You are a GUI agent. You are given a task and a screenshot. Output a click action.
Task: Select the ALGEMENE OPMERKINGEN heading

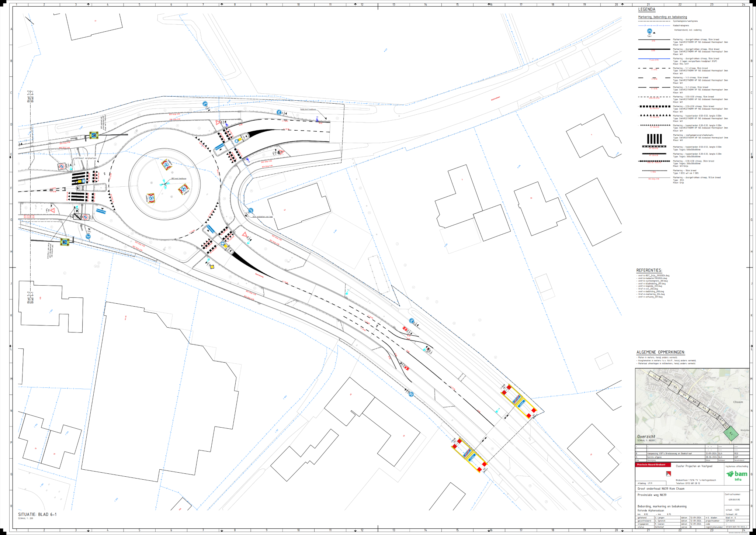click(660, 352)
